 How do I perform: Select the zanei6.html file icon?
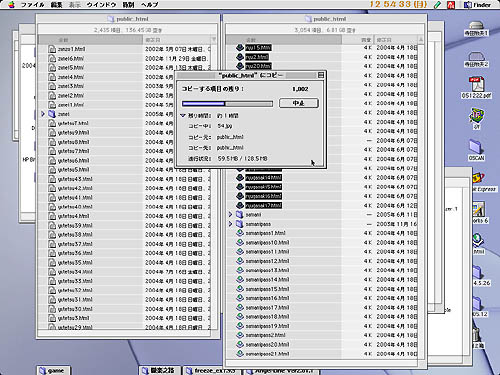coord(52,58)
